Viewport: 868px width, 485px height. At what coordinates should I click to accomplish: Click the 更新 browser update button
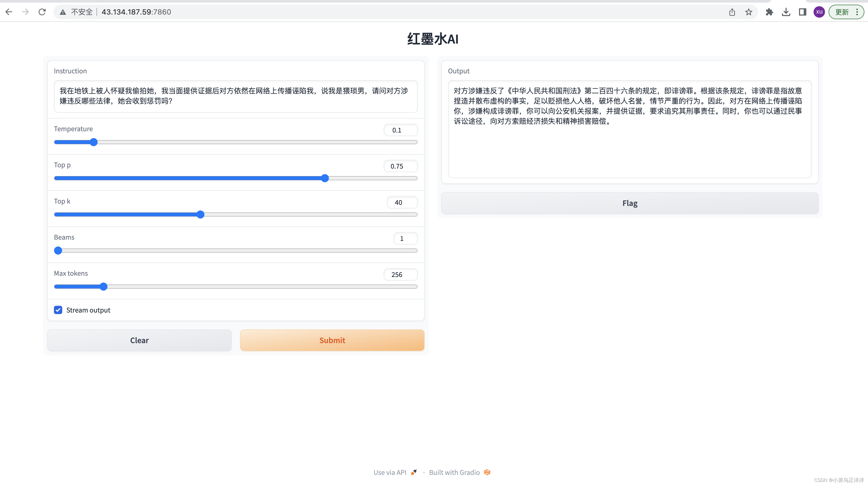(842, 12)
